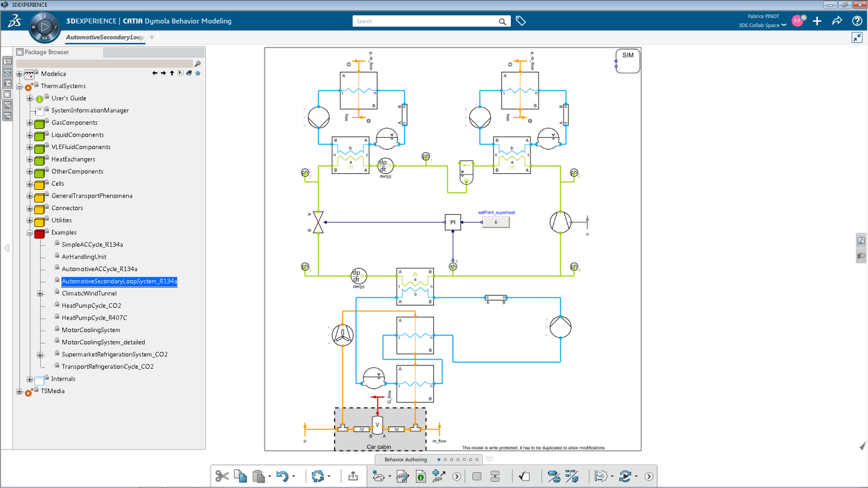Click the top search input field
The height and width of the screenshot is (488, 868).
[x=424, y=21]
